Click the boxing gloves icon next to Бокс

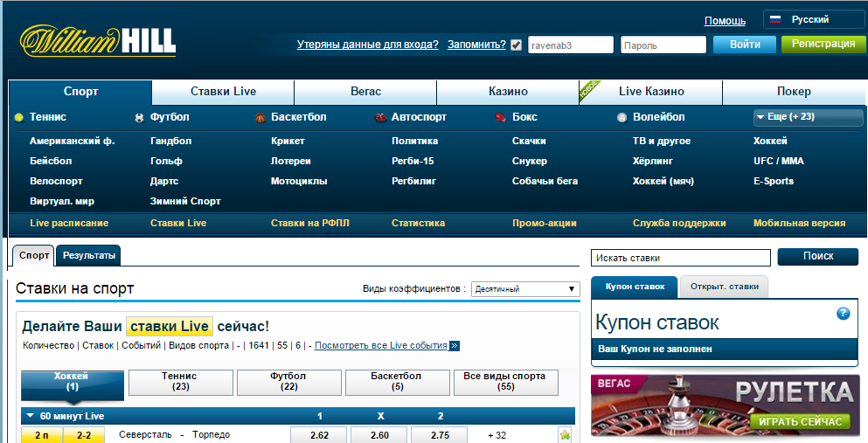501,117
